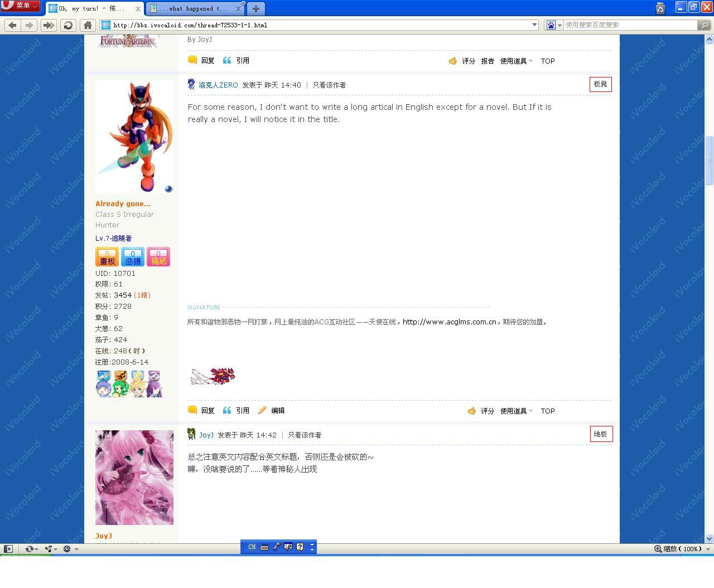Click the 地板 floor marker

[x=601, y=434]
